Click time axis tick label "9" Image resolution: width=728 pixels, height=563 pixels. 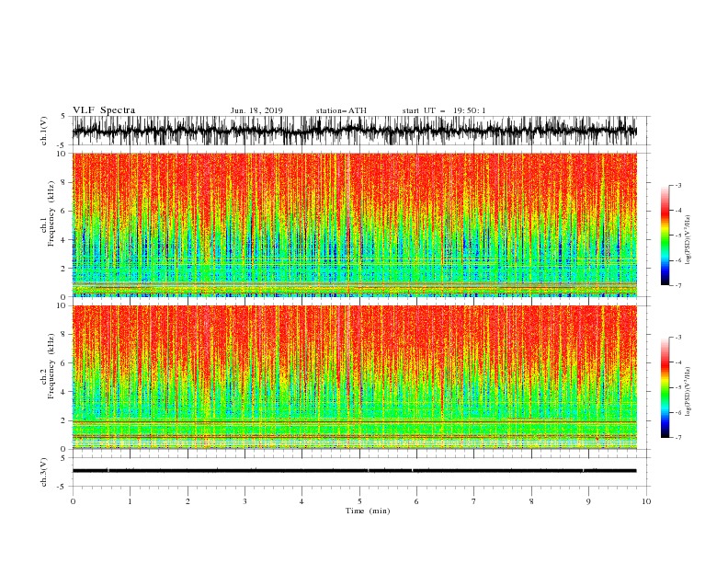(x=588, y=501)
